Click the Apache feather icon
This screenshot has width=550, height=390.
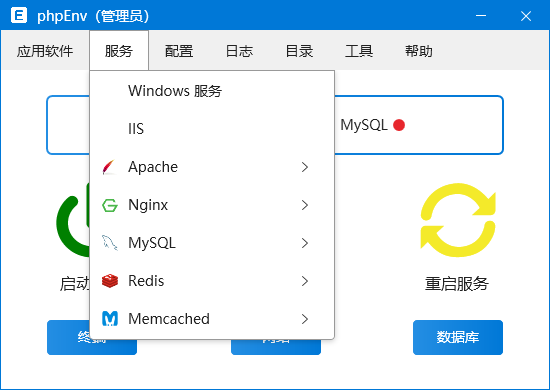pyautogui.click(x=109, y=167)
